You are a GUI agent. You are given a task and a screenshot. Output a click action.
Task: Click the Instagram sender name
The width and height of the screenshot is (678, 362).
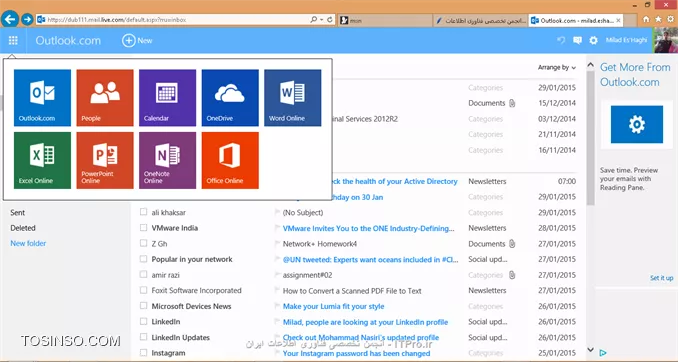[x=168, y=353]
